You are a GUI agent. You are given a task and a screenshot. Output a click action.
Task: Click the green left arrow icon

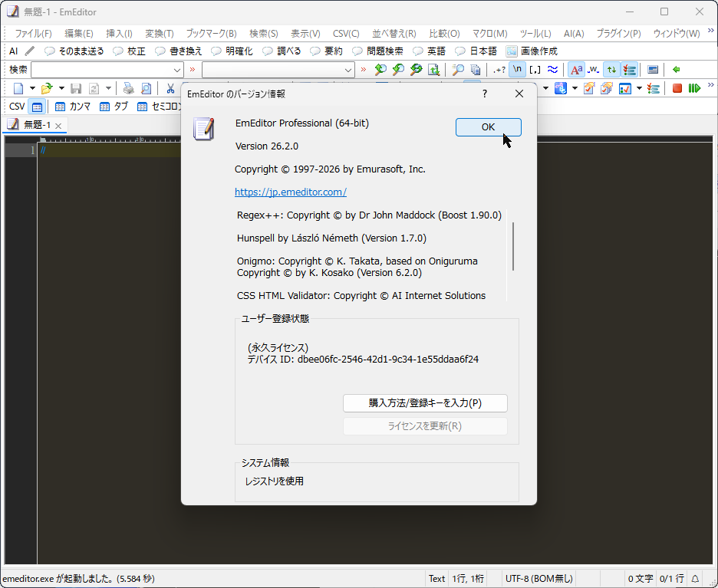point(677,70)
